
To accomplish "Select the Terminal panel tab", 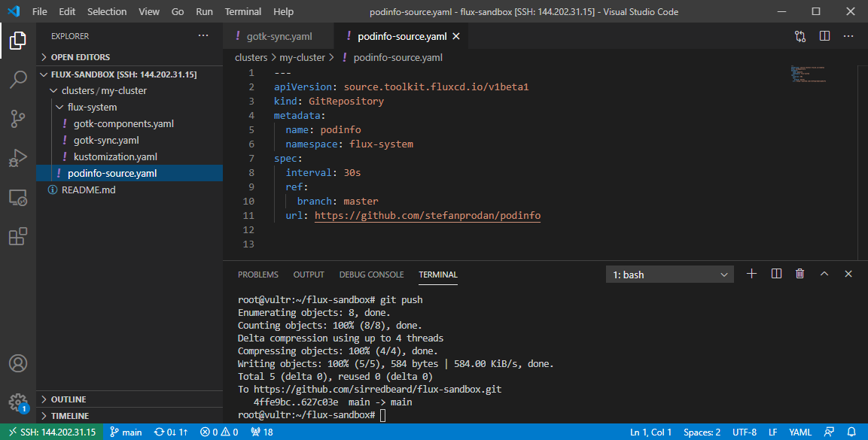I will pos(438,275).
